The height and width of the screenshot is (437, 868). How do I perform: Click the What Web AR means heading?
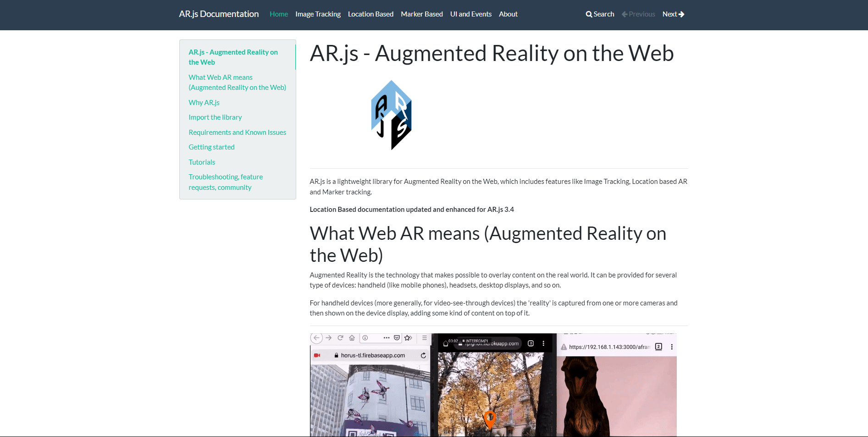488,244
